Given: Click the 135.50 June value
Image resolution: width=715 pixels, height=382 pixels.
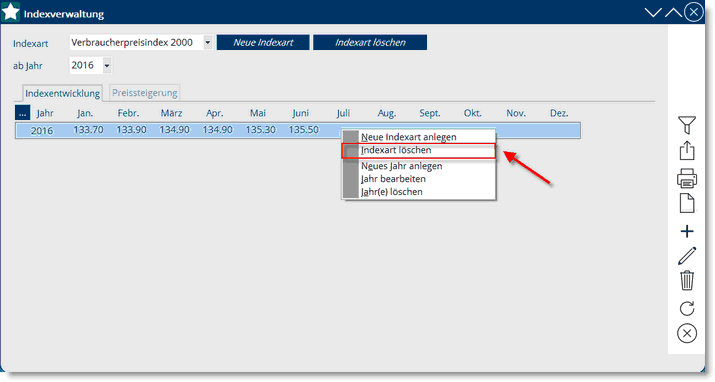Looking at the screenshot, I should coord(304,130).
